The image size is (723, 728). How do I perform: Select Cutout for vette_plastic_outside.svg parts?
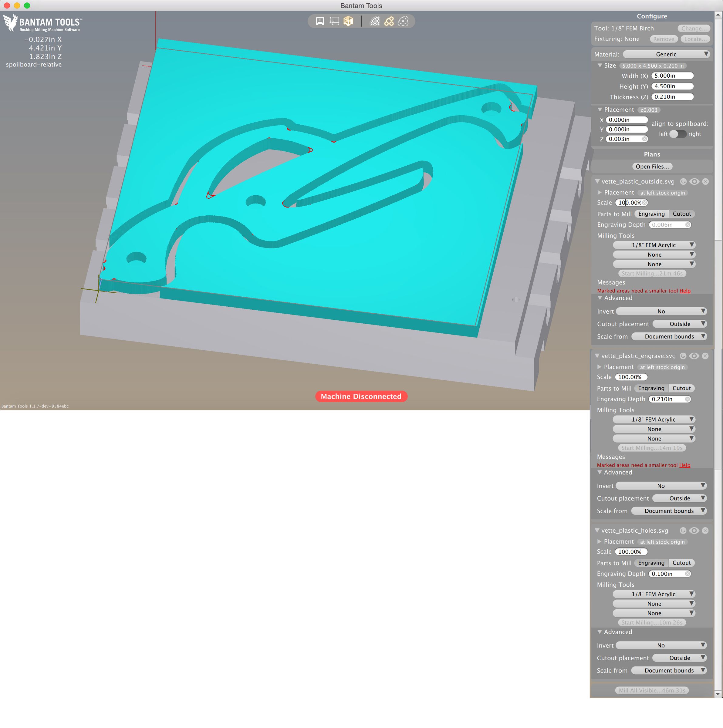click(682, 214)
